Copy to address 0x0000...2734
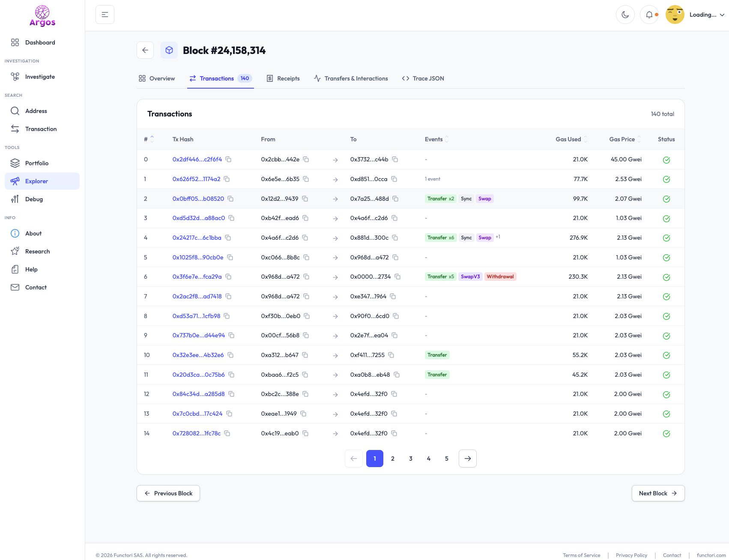 coord(397,277)
